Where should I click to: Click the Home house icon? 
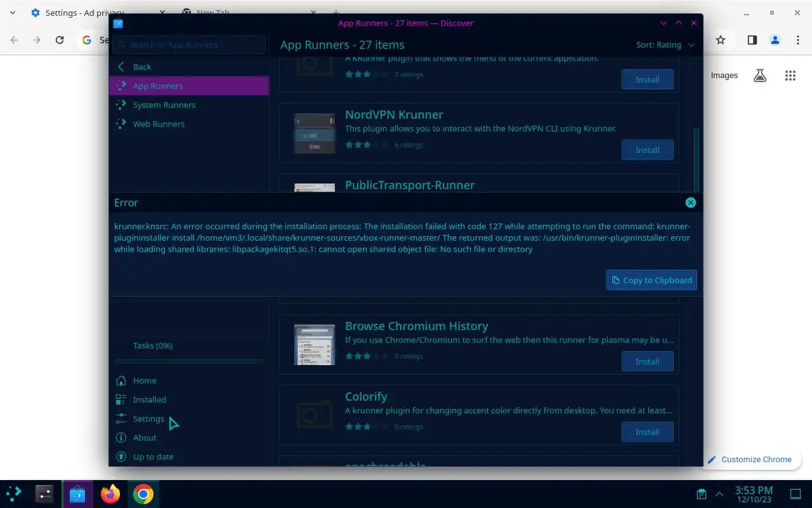(121, 380)
